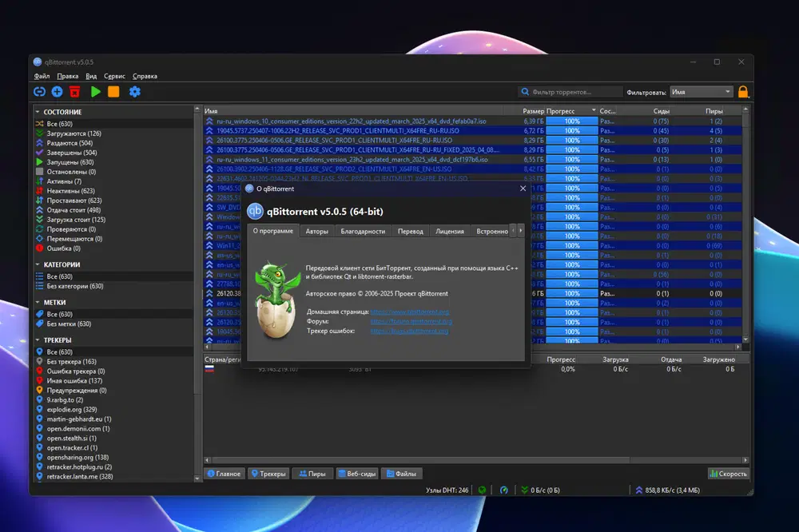This screenshot has height=532, width=799.
Task: Toggle the alternative speed limits gauge icon
Action: tap(504, 490)
